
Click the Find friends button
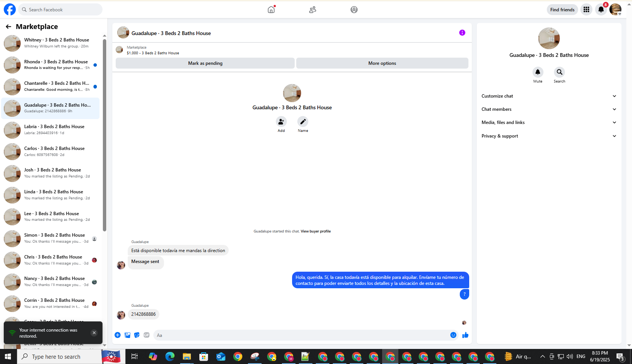[562, 9]
